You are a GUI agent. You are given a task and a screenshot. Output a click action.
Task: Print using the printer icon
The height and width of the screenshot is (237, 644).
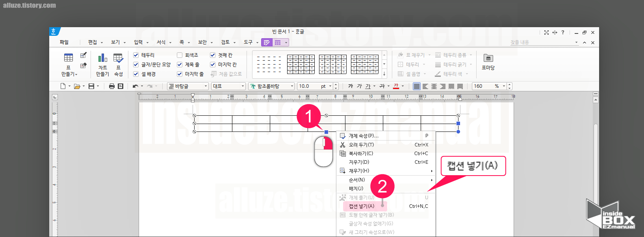point(112,86)
